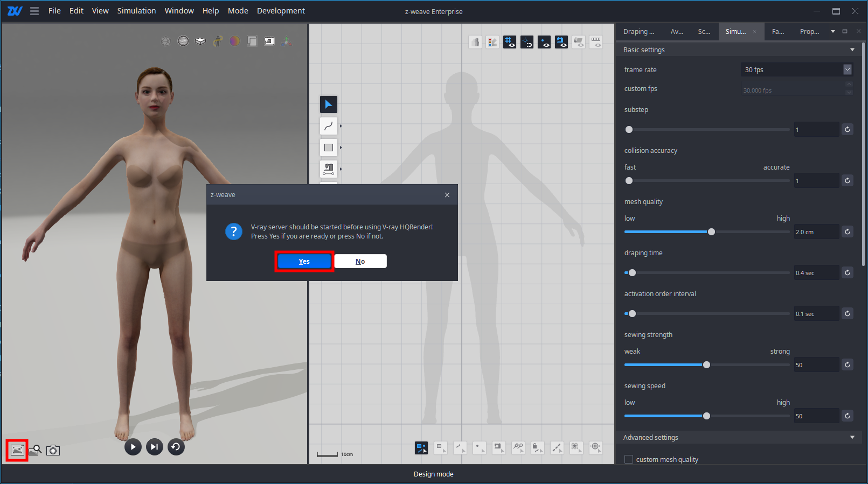Toggle sewing line visibility icon
This screenshot has width=868, height=484.
tap(561, 42)
